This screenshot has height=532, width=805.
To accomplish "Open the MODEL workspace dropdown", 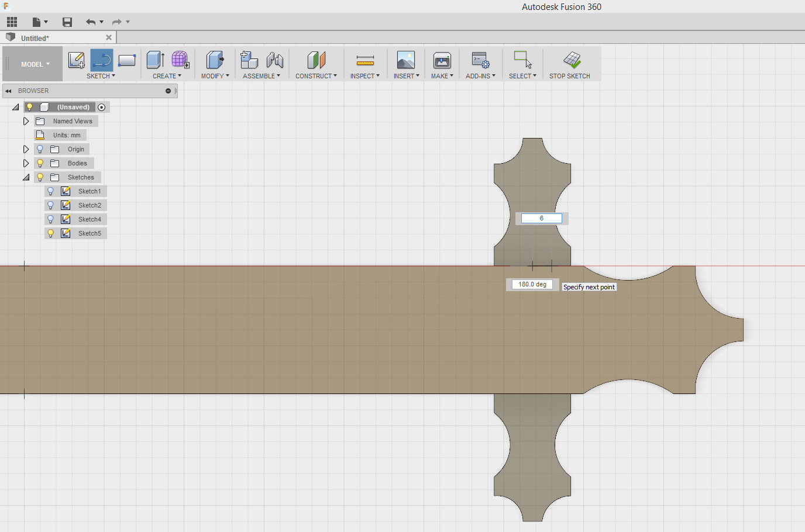I will [x=33, y=64].
